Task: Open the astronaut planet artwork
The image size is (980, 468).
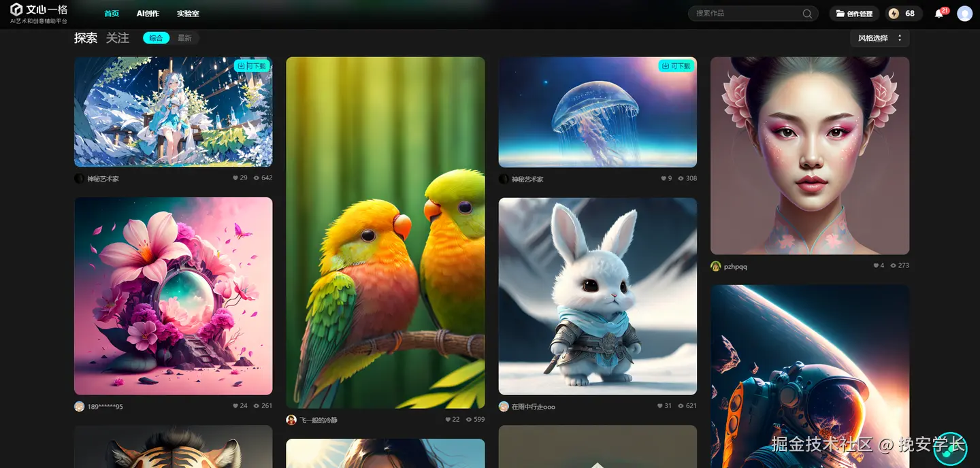Action: [x=810, y=376]
